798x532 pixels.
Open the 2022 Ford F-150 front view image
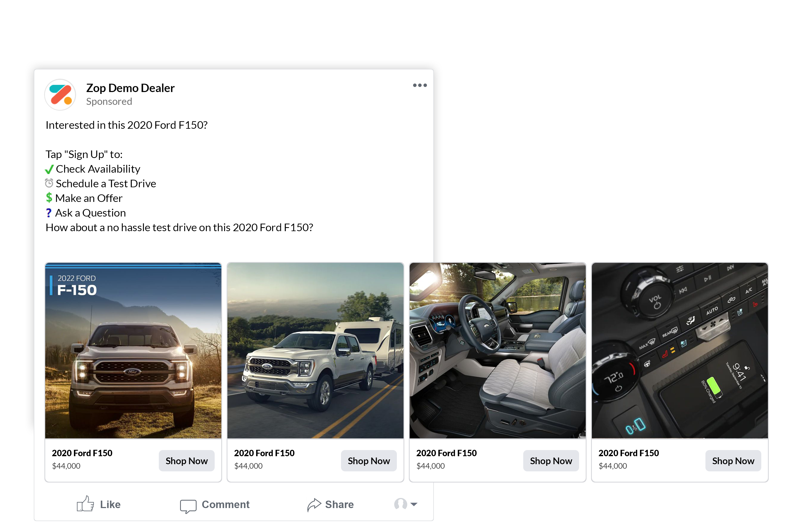point(133,351)
